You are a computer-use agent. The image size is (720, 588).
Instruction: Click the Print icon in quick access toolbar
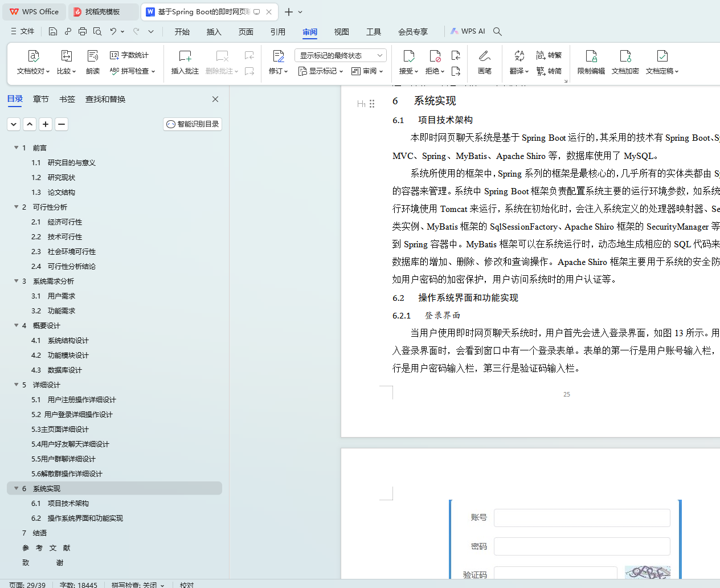click(x=83, y=31)
